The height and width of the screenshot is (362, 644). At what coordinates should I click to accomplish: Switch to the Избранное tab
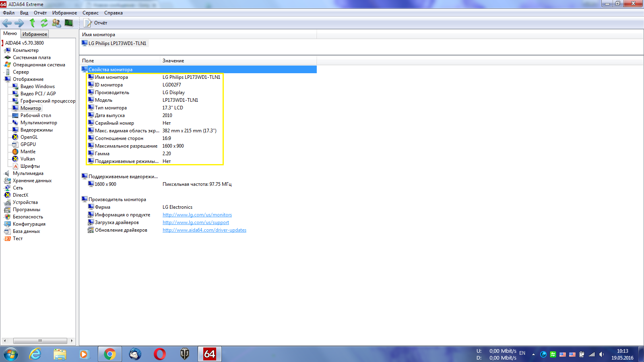click(35, 34)
